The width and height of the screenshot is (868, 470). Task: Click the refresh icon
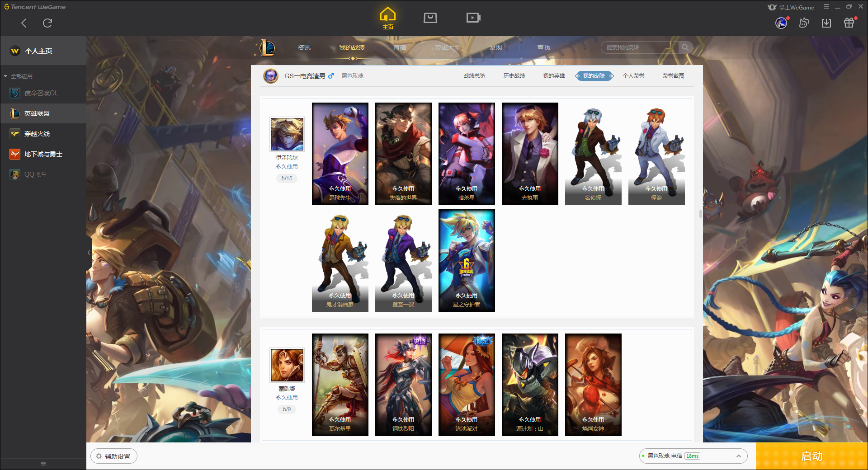click(x=47, y=23)
